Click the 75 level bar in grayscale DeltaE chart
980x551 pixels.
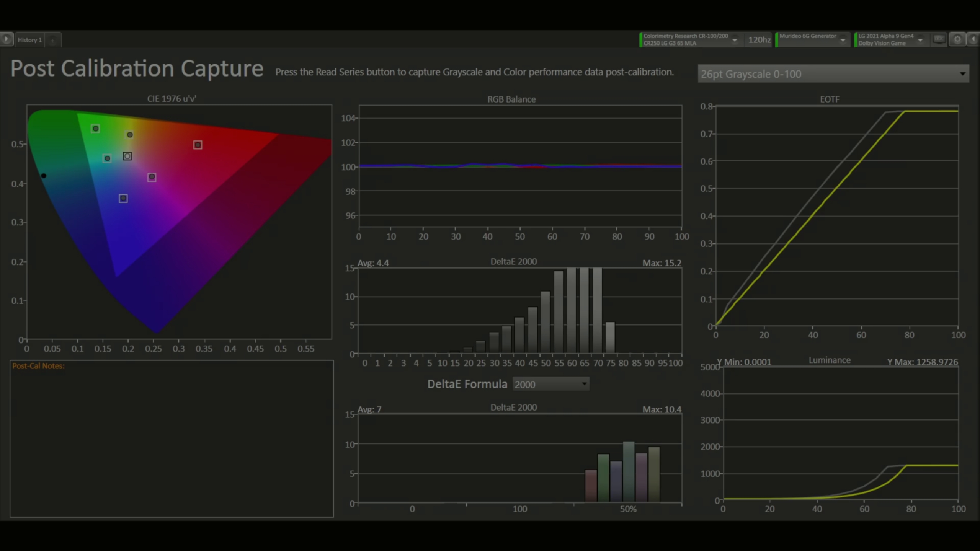click(x=610, y=337)
